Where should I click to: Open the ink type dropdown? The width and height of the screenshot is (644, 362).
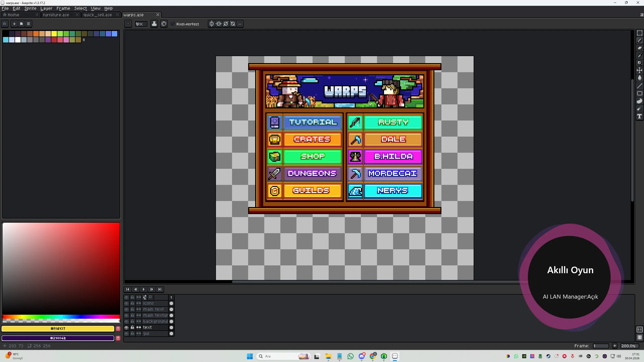[154, 24]
